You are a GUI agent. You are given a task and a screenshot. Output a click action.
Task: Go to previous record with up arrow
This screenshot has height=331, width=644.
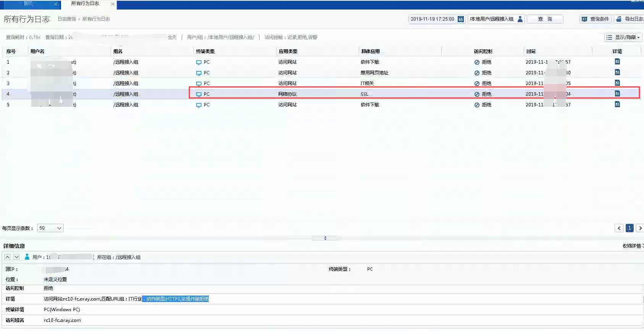8,257
